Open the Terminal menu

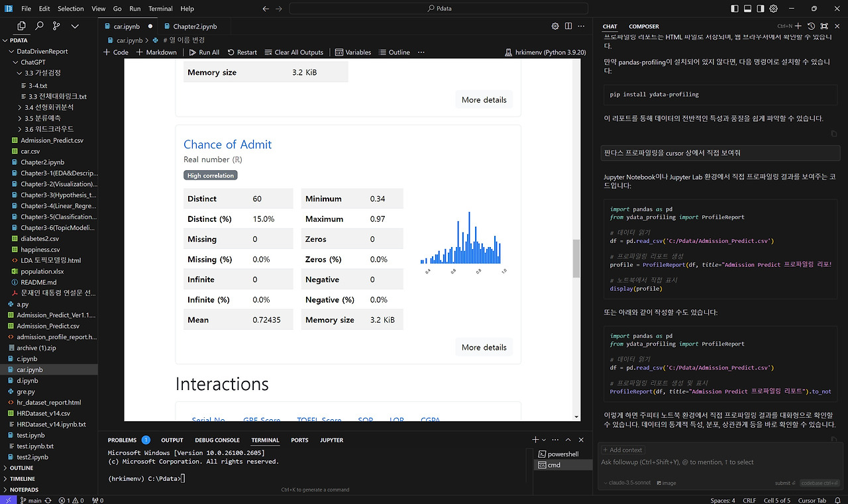(x=160, y=9)
